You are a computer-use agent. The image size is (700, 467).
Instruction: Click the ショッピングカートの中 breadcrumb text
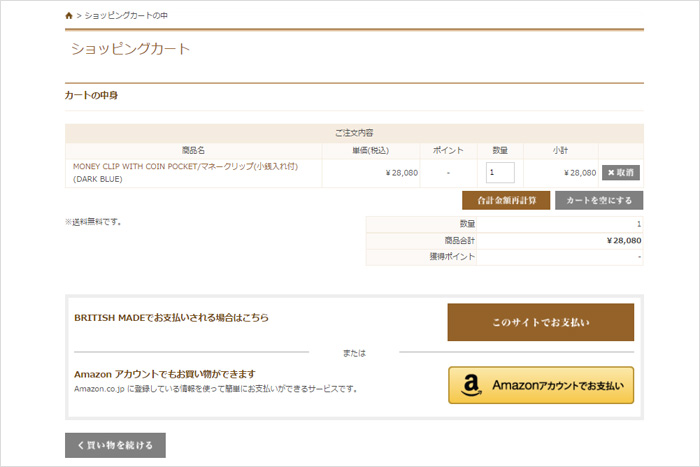pyautogui.click(x=126, y=16)
